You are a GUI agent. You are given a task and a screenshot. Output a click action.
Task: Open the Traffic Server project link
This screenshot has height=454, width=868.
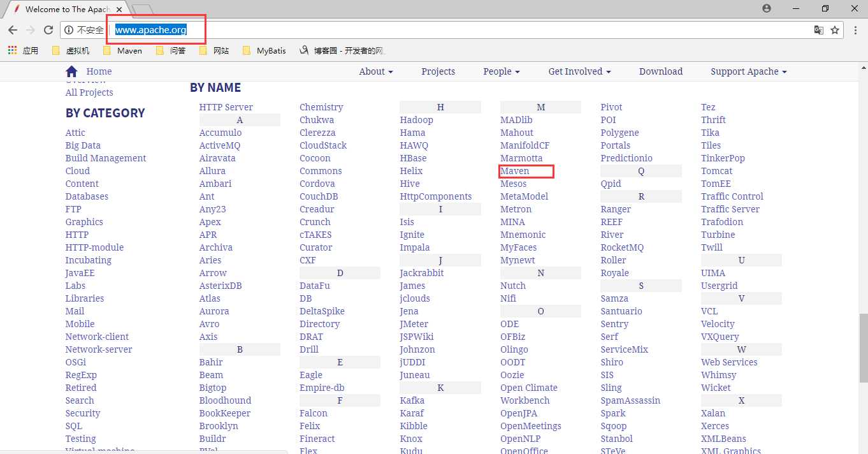[x=730, y=209]
